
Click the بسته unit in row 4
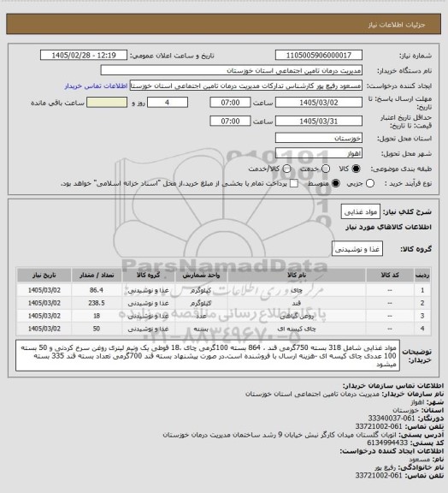click(x=201, y=329)
